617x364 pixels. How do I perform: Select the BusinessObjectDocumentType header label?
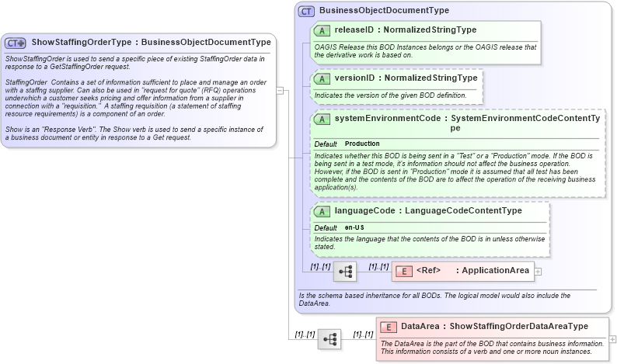point(384,10)
